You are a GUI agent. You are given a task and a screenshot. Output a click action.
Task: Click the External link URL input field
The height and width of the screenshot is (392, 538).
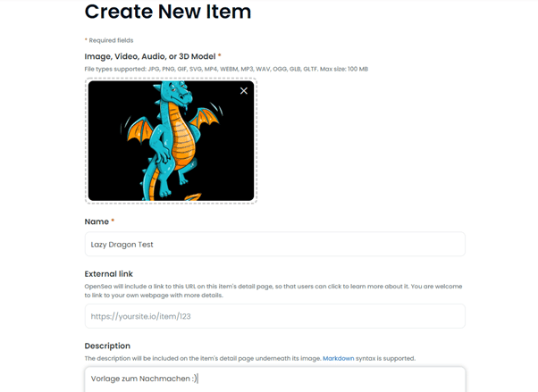(275, 316)
